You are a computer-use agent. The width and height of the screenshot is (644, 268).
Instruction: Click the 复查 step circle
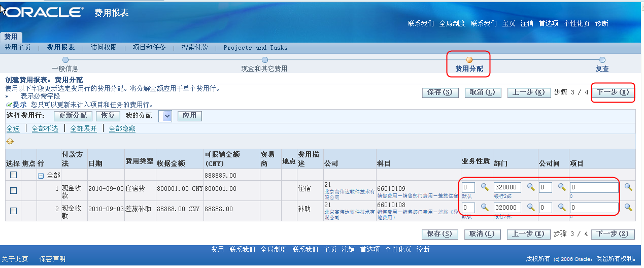point(602,60)
